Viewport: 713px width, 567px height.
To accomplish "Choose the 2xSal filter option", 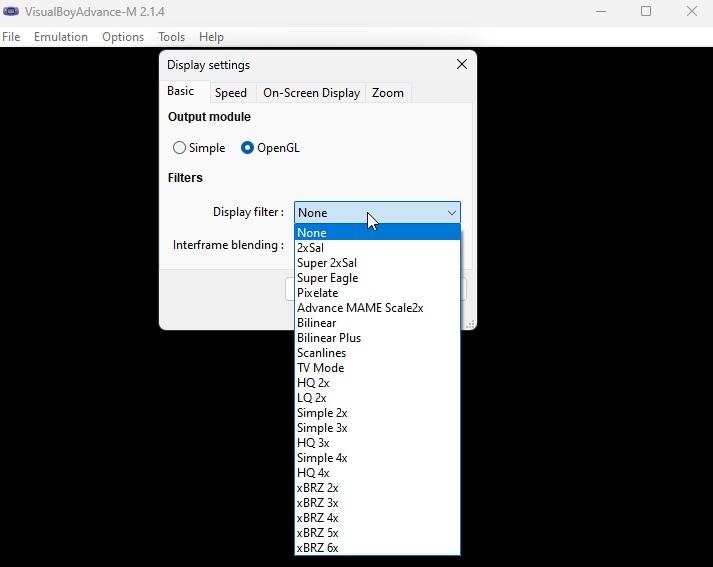I will pos(377,247).
